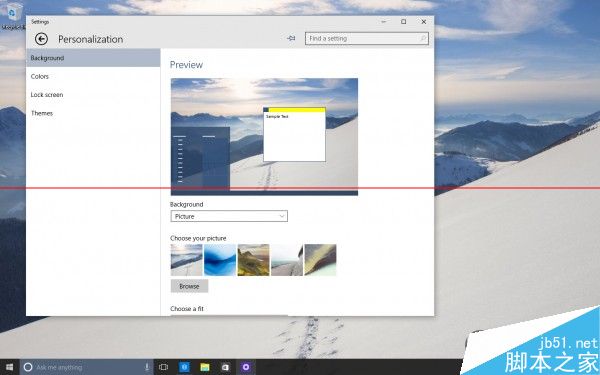Pick the beach and cliff picture thumbnail

(287, 260)
